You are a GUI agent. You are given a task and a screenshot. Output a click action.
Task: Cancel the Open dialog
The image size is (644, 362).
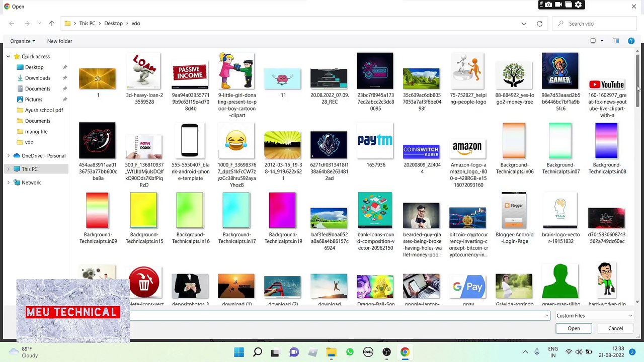tap(615, 329)
